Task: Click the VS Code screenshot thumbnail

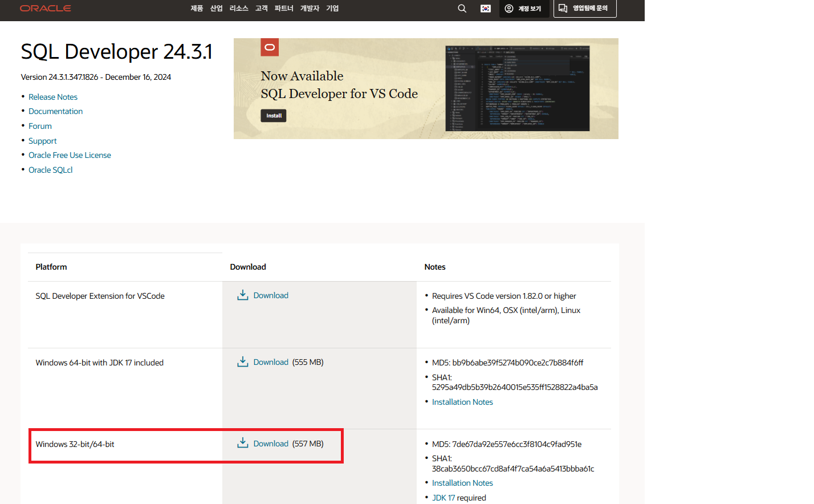Action: (517, 88)
